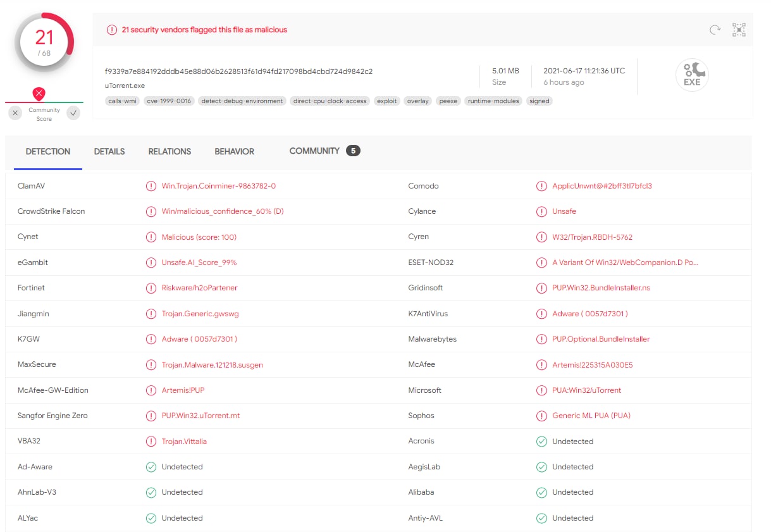
Task: Click the cve-1999-0016 tag
Action: pyautogui.click(x=170, y=101)
